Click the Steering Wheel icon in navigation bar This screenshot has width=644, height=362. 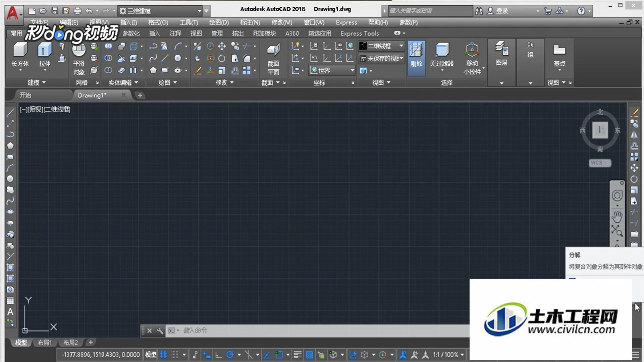(617, 195)
